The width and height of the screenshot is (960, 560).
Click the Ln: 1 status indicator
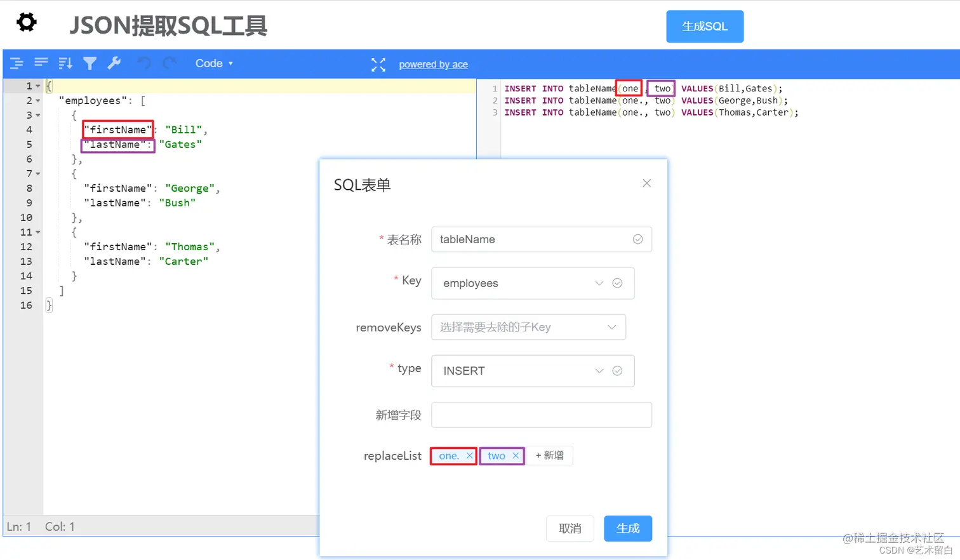(19, 526)
